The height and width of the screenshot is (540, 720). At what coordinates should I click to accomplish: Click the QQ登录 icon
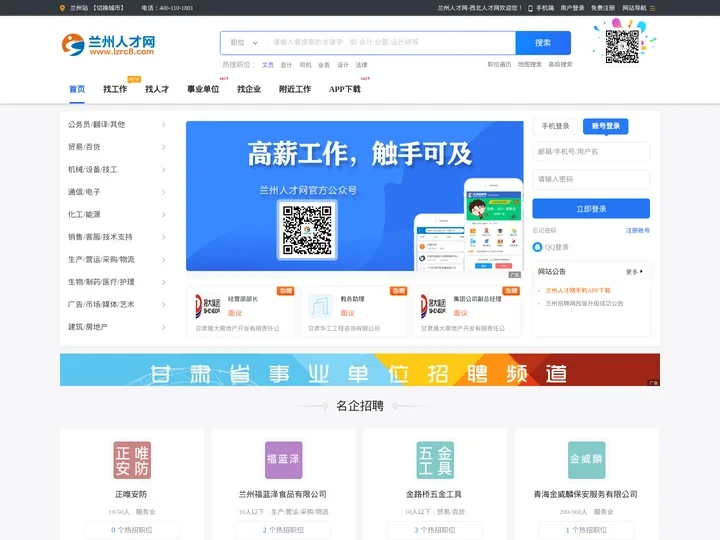[537, 247]
